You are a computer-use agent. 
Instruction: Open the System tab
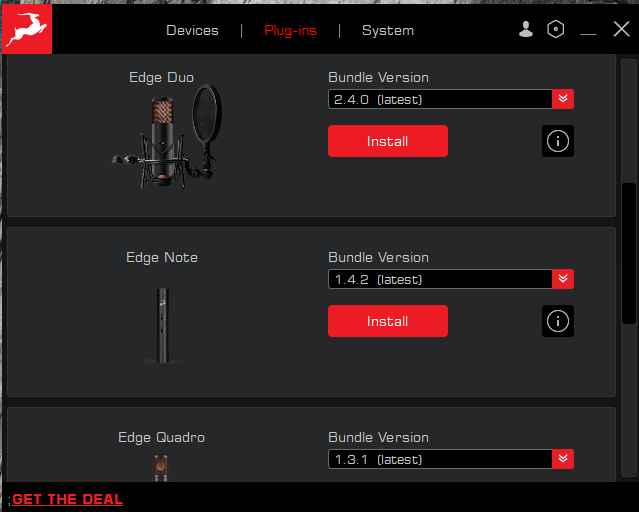(388, 31)
